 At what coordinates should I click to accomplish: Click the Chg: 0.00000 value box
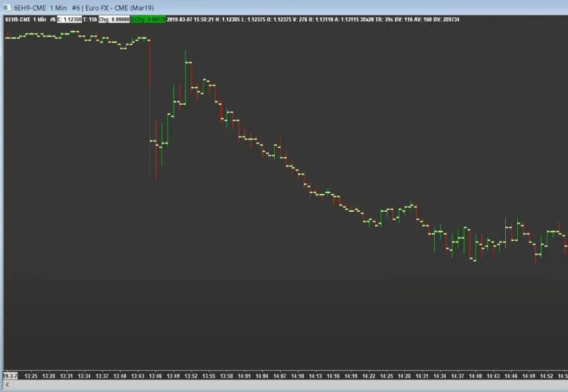coord(114,20)
